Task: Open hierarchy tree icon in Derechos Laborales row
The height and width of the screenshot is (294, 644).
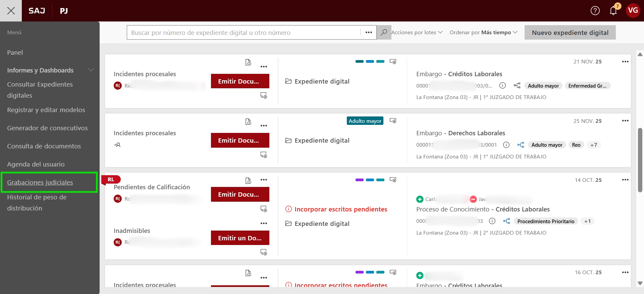Action: [x=521, y=145]
